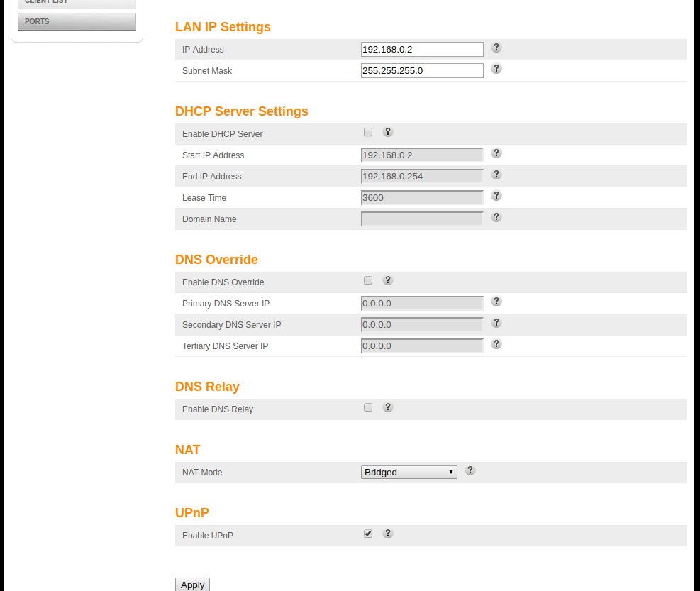
Task: Click the Secondary DNS Server IP field
Action: (422, 325)
